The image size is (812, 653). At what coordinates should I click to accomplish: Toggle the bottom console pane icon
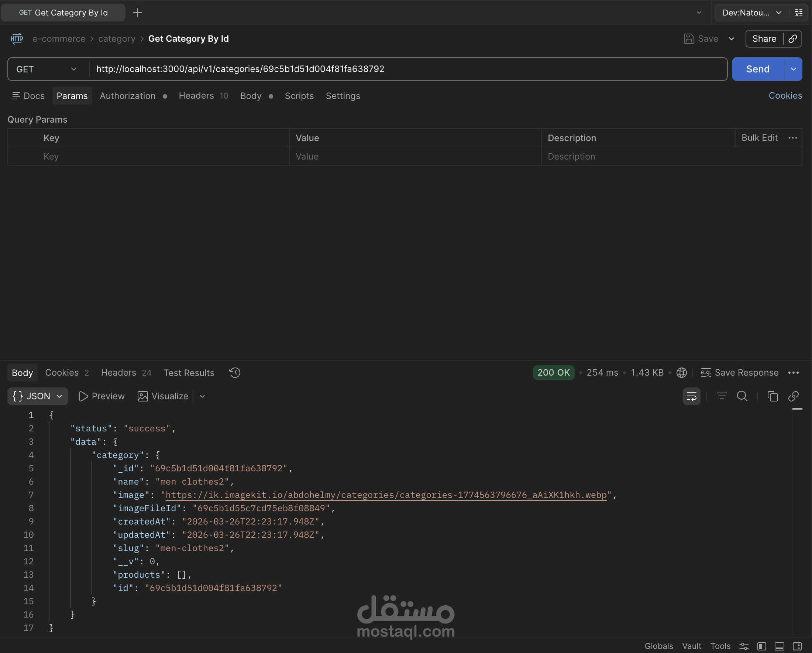[779, 646]
